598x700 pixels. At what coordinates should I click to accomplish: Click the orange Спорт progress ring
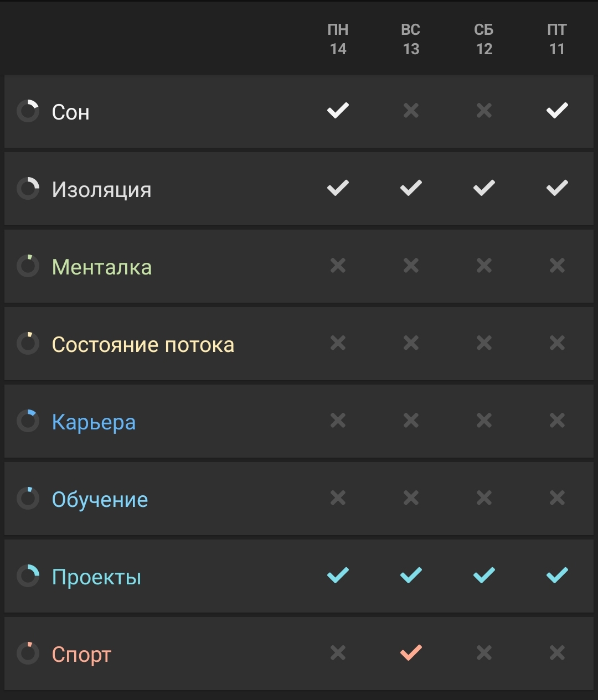28,654
